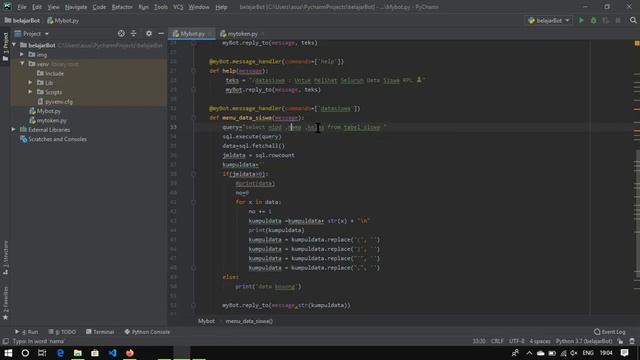Open belajarBot run configuration dropdown

(x=549, y=20)
